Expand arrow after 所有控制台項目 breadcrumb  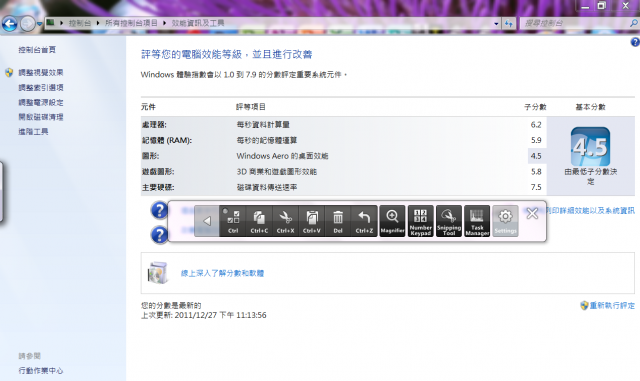[164, 23]
